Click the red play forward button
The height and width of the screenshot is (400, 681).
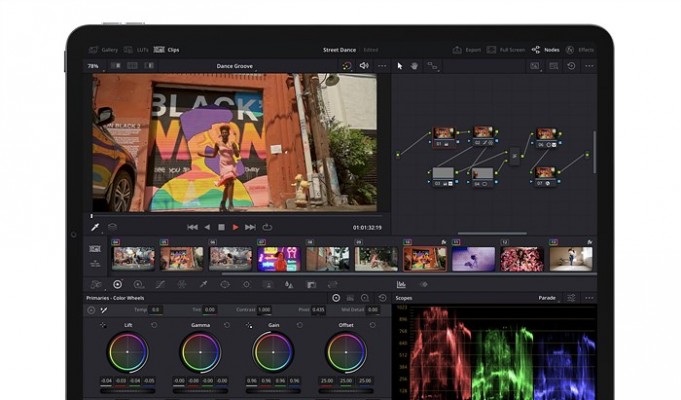click(235, 227)
